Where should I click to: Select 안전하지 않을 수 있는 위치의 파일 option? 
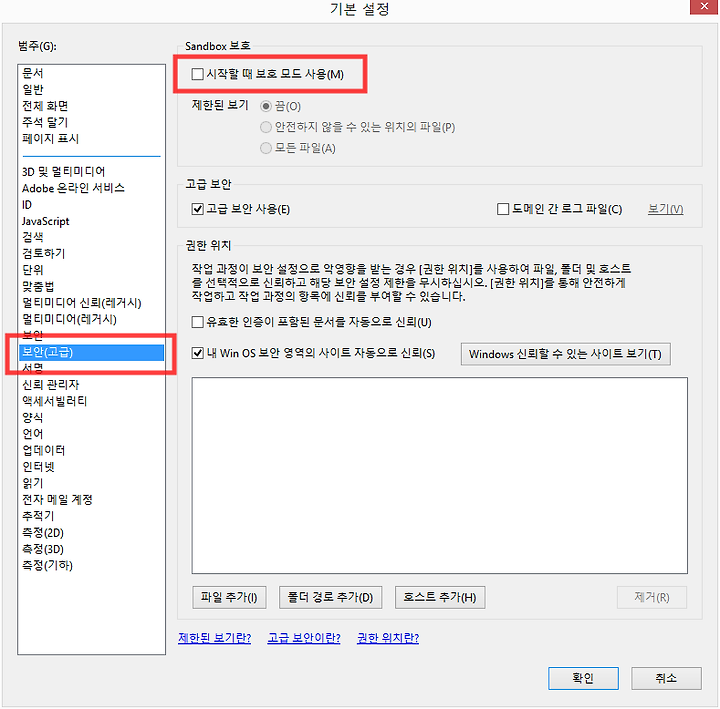tap(266, 127)
